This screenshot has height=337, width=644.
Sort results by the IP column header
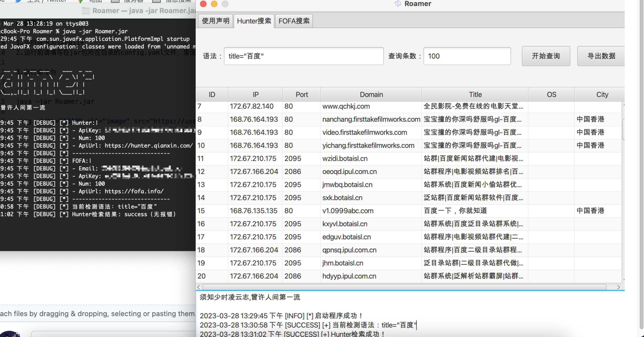coord(255,94)
